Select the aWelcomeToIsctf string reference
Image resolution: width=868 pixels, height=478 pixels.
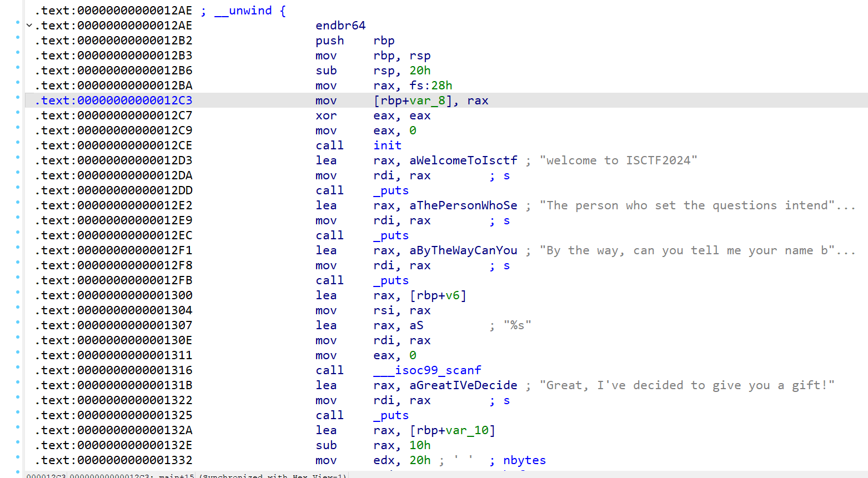coord(463,160)
